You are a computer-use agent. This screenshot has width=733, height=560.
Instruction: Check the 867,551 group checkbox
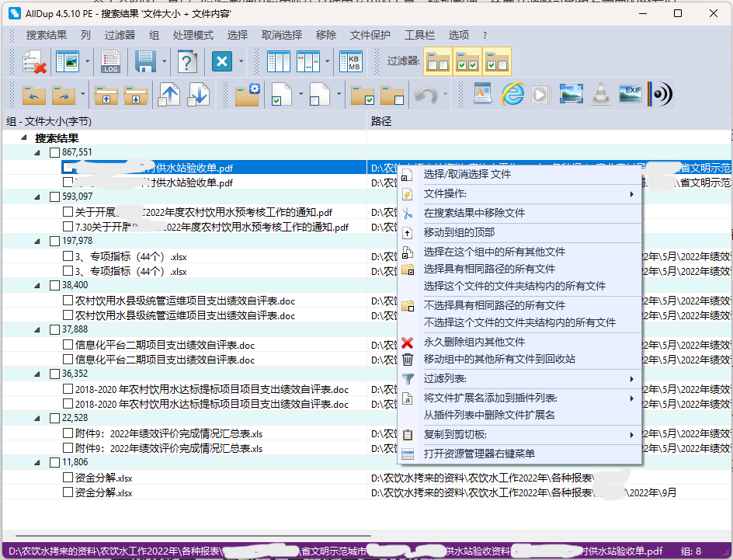tap(54, 152)
